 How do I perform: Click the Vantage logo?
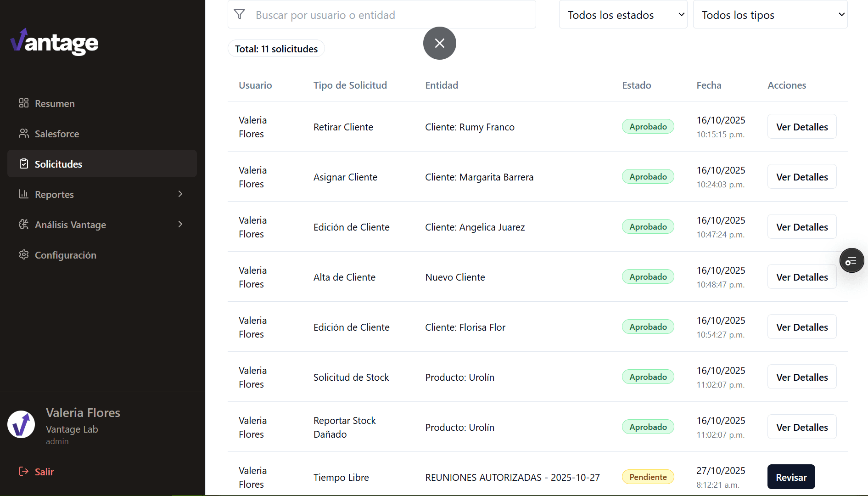point(54,42)
